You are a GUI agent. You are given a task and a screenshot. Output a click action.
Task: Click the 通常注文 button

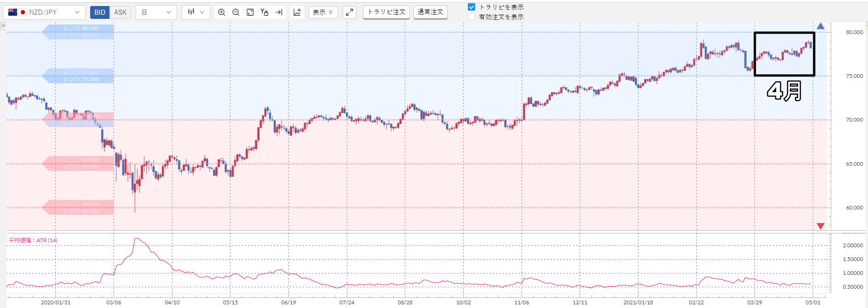[x=431, y=12]
